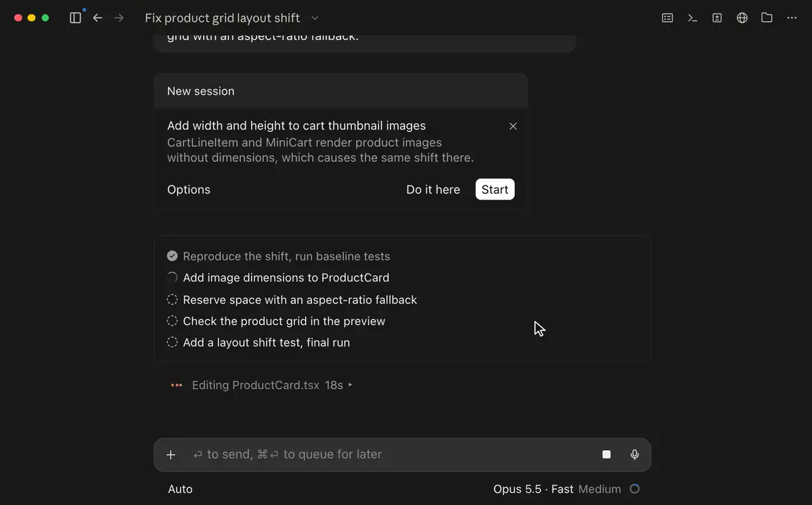812x505 pixels.
Task: Select the New session header
Action: [340, 91]
